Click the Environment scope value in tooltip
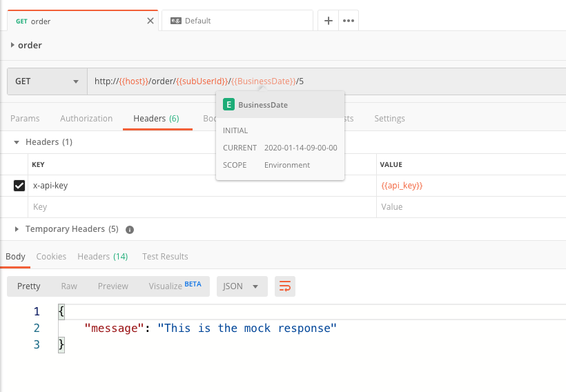 tap(287, 165)
